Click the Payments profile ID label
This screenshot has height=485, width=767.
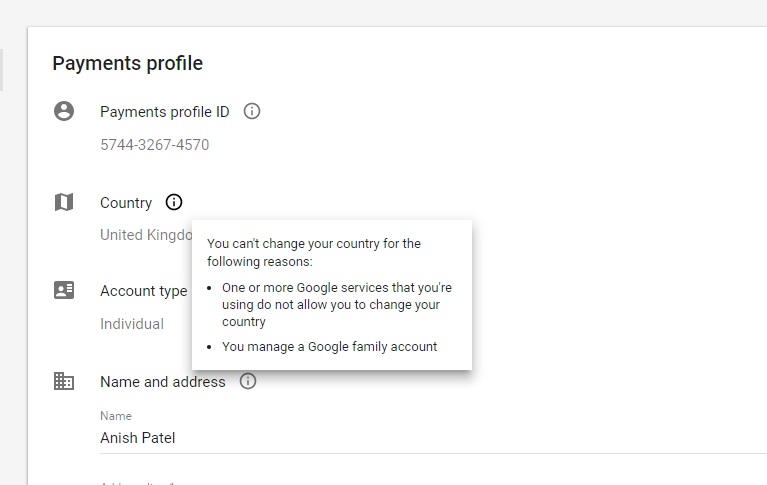pyautogui.click(x=164, y=112)
